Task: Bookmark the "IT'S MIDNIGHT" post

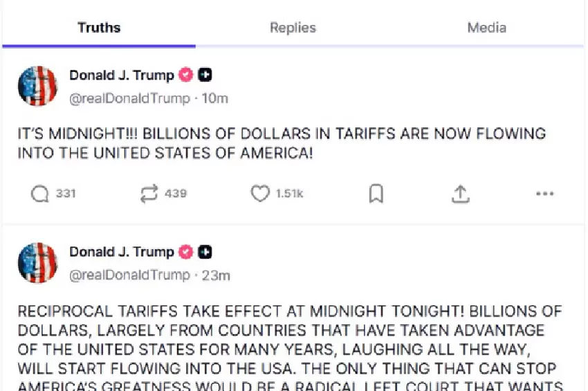Action: (x=376, y=194)
